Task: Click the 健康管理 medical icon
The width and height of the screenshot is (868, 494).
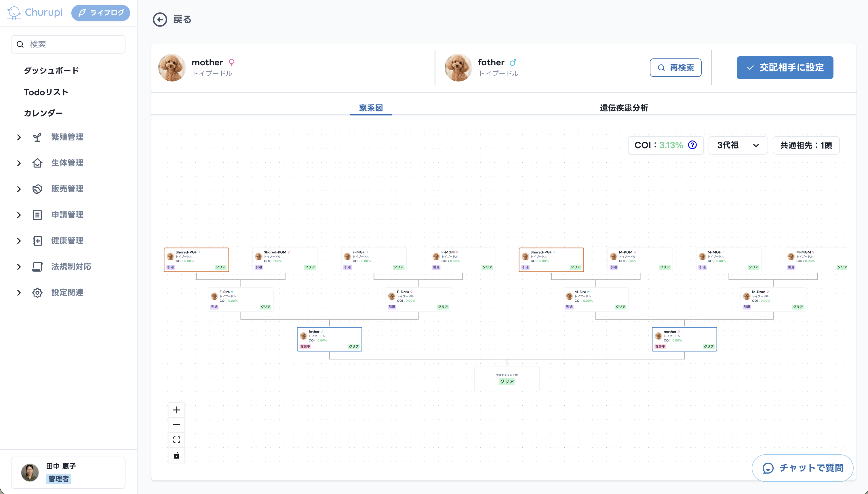Action: pos(37,241)
